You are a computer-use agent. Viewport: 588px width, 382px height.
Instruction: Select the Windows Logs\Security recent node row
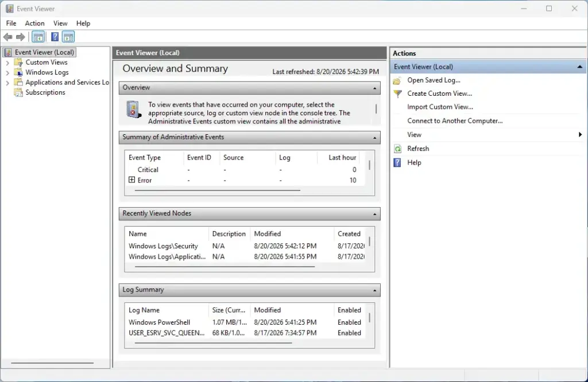coord(245,246)
